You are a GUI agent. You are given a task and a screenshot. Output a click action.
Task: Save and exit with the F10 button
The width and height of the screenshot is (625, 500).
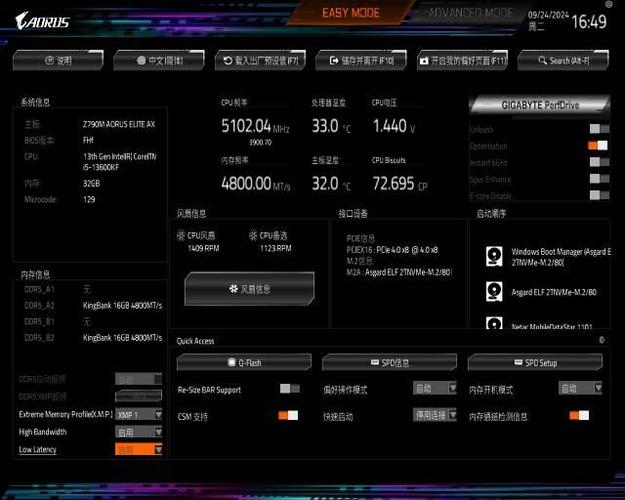361,61
